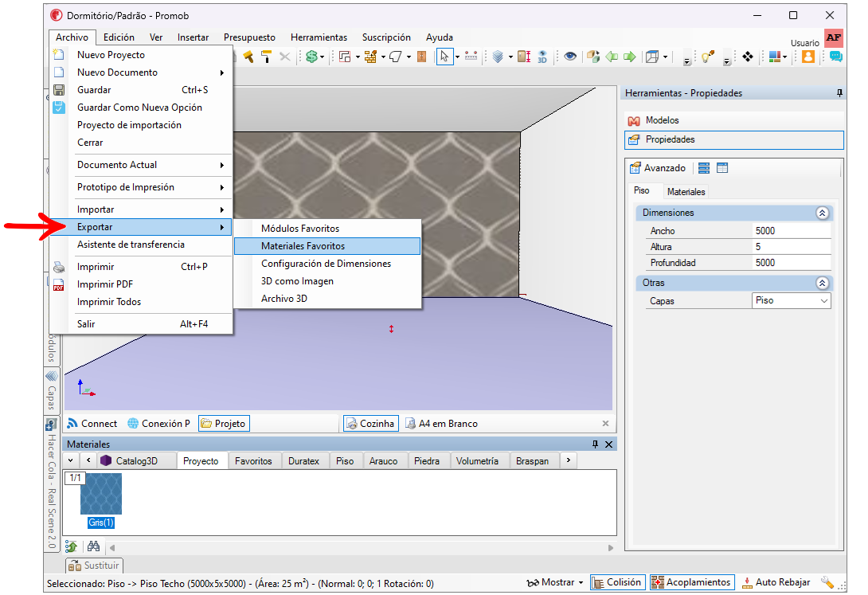Click the lightbulb lighting icon
Image resolution: width=868 pixels, height=595 pixels.
click(x=706, y=57)
